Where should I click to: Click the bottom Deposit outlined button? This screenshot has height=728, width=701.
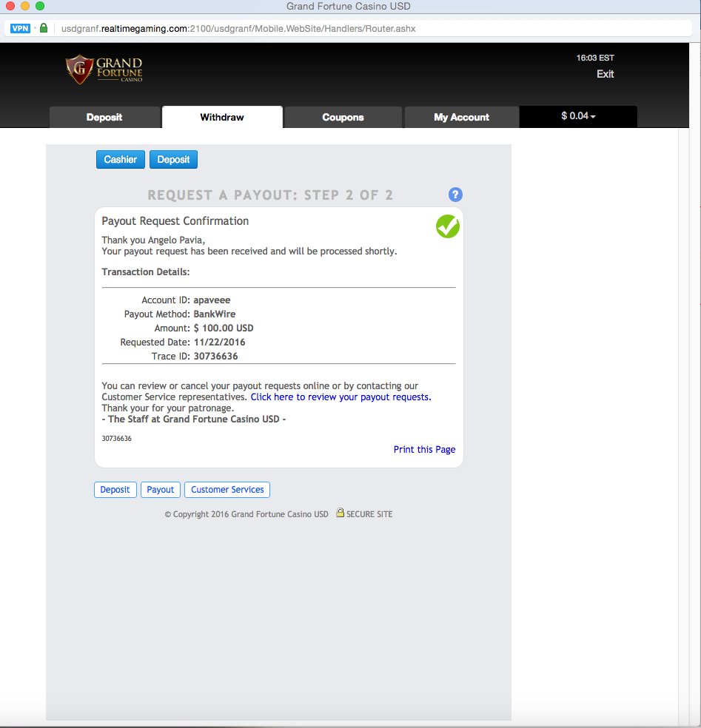click(x=115, y=490)
